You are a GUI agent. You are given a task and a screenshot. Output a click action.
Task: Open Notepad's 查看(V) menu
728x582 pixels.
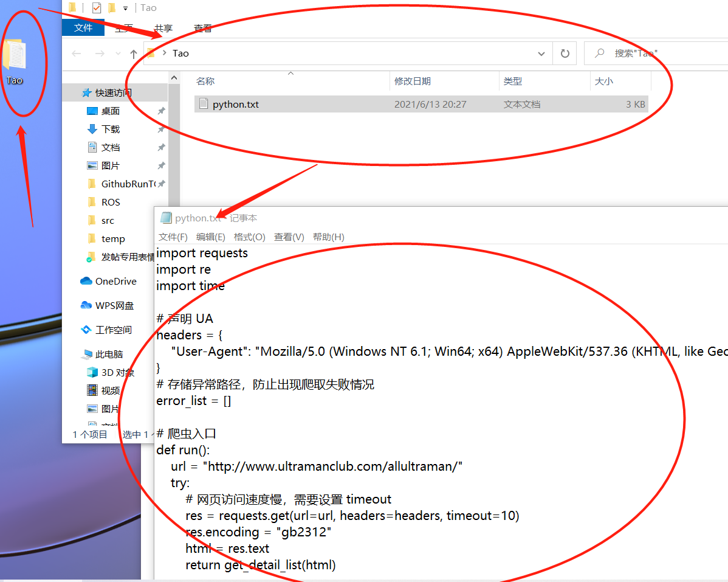289,237
